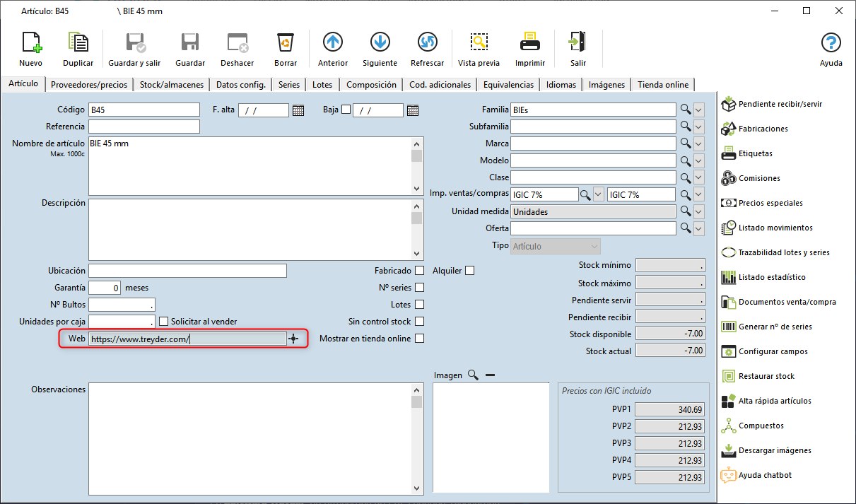
Task: Open the Composición tab
Action: pos(371,85)
